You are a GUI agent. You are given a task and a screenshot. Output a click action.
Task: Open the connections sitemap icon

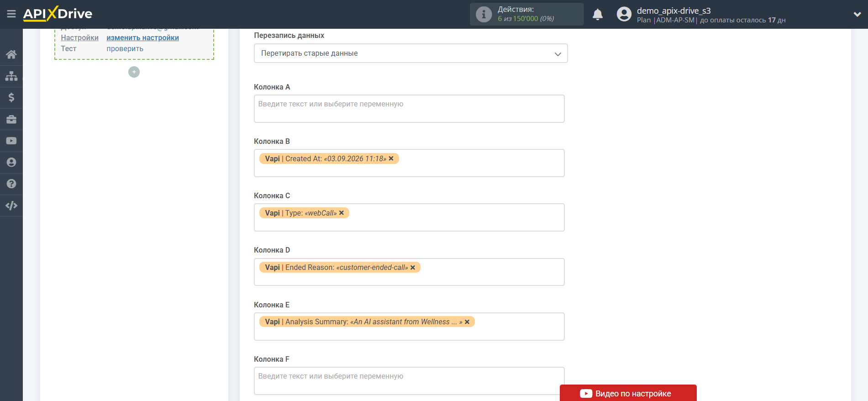[11, 76]
